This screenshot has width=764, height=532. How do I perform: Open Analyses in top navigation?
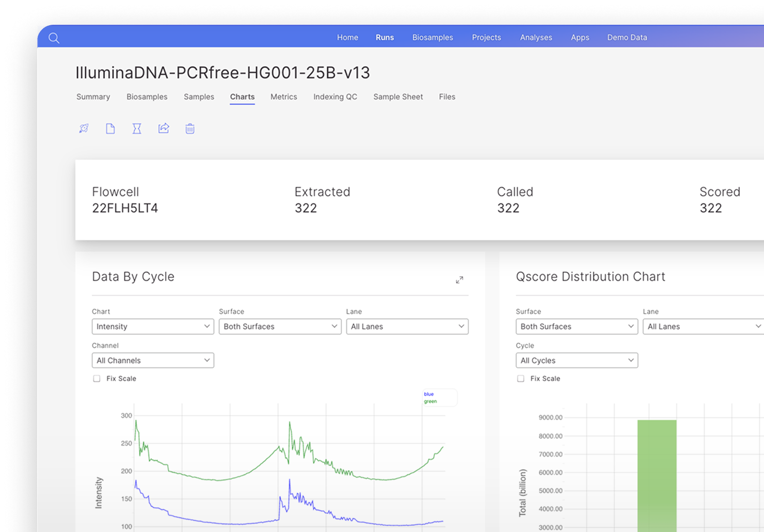pos(536,38)
